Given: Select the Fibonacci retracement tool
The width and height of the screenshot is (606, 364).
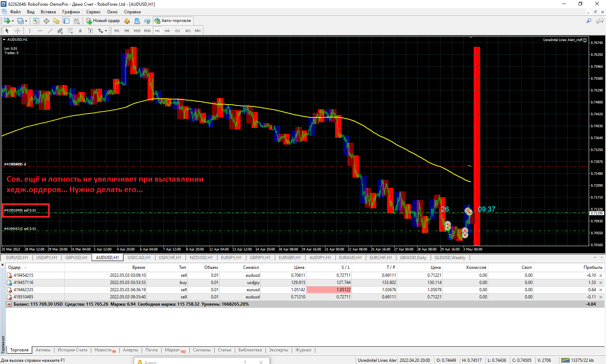Looking at the screenshot, I should coord(70,31).
